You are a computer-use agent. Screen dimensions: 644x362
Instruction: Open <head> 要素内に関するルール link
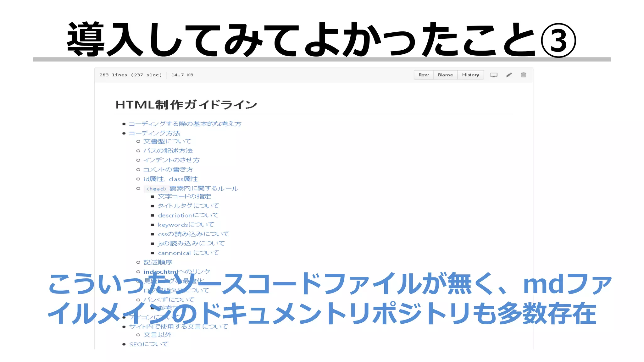point(191,189)
